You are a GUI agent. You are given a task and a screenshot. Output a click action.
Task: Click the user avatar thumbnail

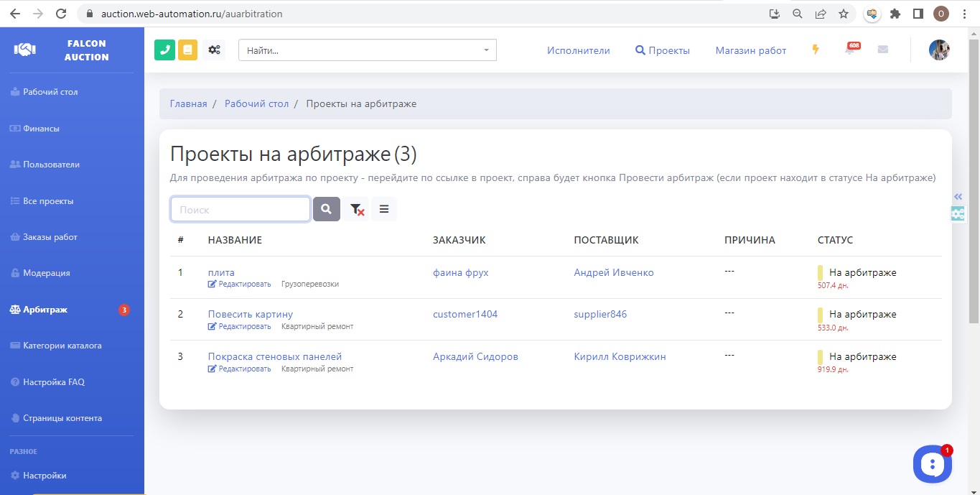pos(939,50)
